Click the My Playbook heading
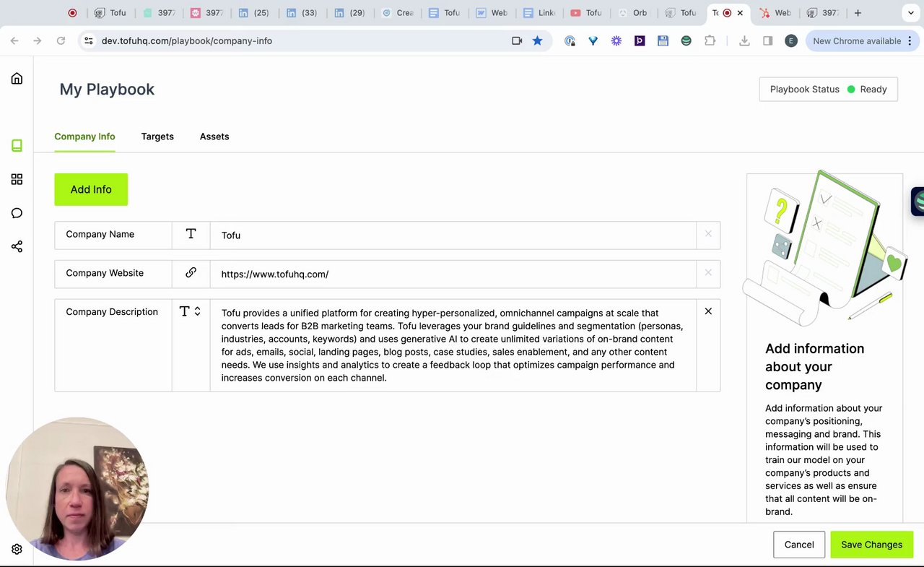 [x=107, y=90]
